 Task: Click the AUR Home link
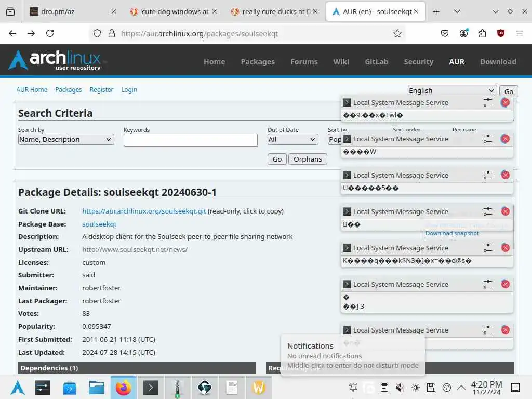(x=32, y=89)
